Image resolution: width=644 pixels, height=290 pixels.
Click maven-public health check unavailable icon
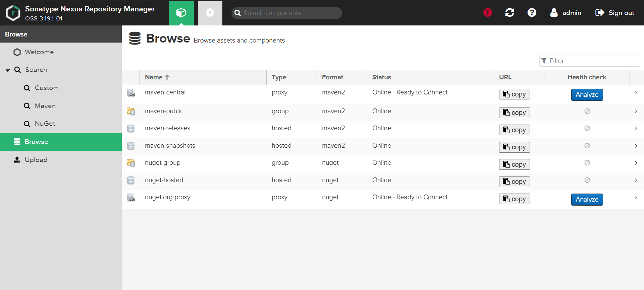(x=587, y=111)
